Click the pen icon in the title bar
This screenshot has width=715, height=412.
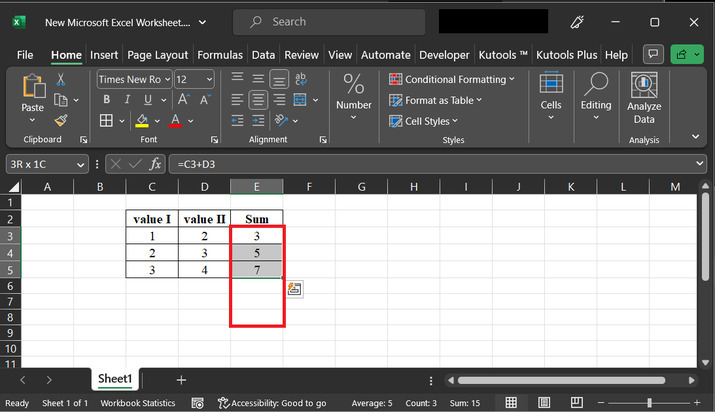click(577, 22)
